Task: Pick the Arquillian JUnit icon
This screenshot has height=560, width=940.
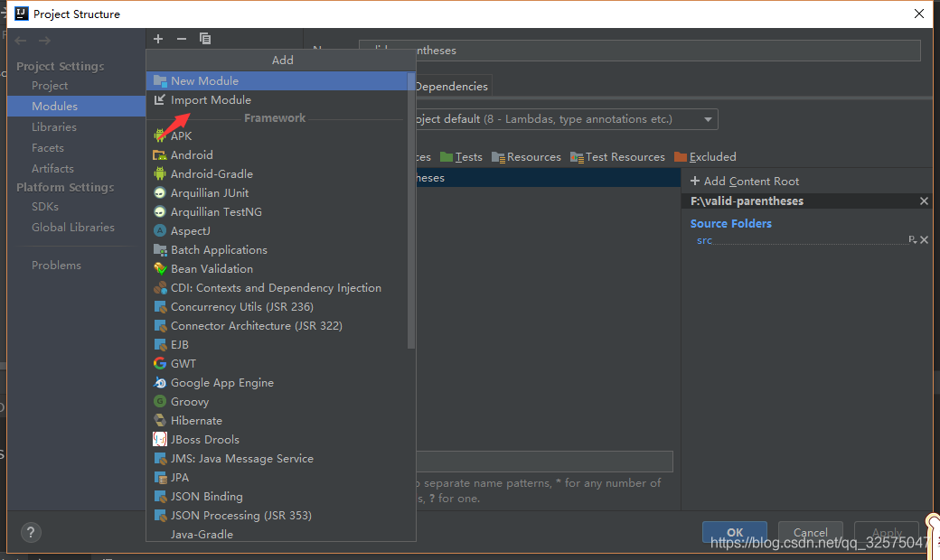Action: 159,193
